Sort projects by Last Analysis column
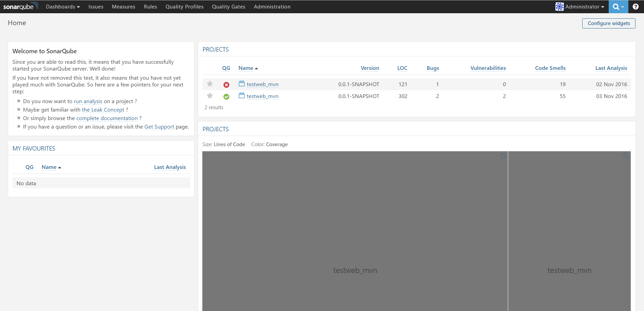 coord(611,68)
